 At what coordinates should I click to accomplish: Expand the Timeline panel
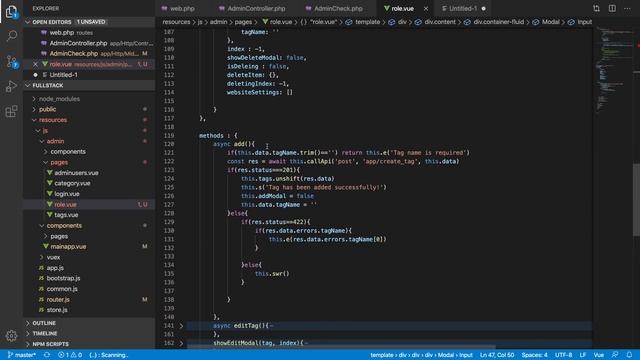[44, 333]
